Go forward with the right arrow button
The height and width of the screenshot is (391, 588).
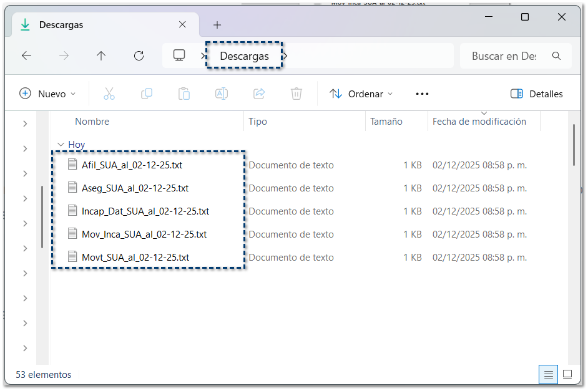64,56
